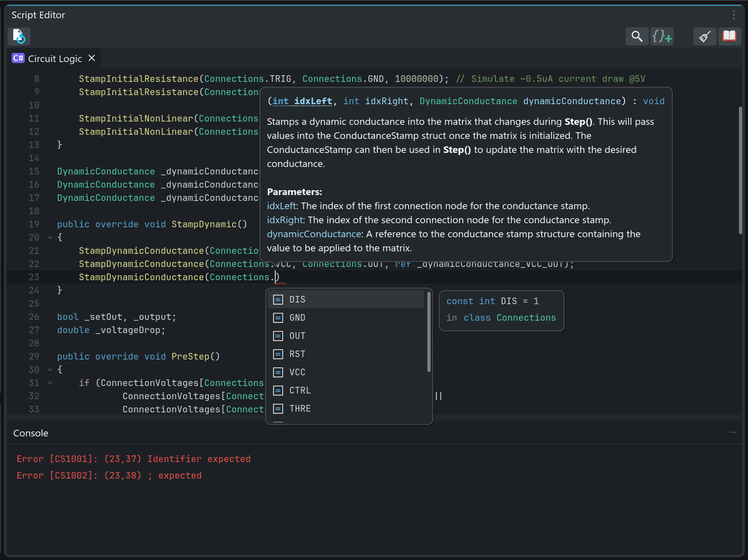Click the idxRight parameter description link
748x560 pixels.
285,220
